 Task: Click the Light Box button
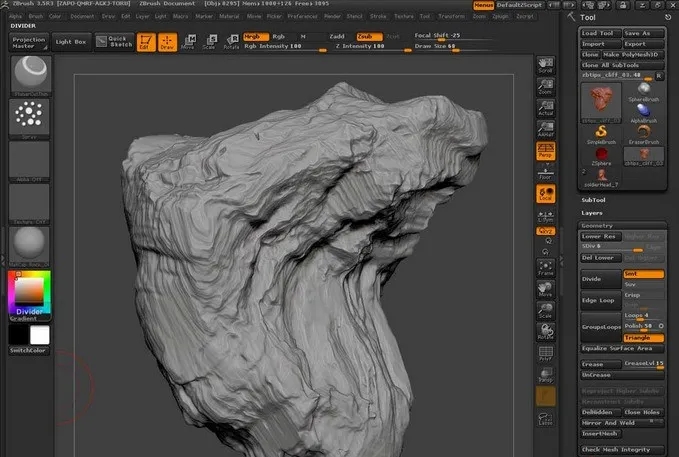71,41
